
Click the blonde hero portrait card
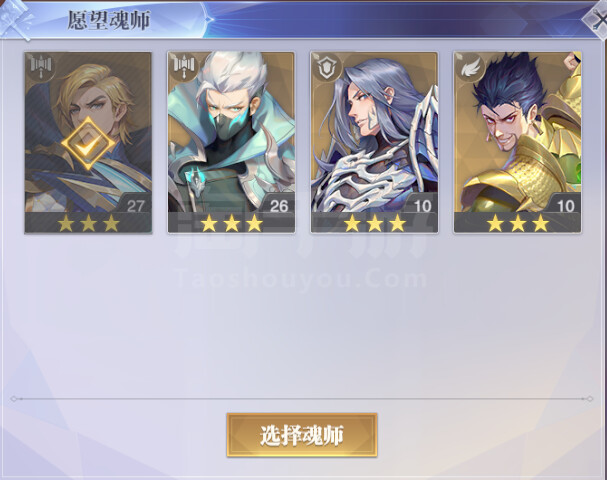point(88,142)
